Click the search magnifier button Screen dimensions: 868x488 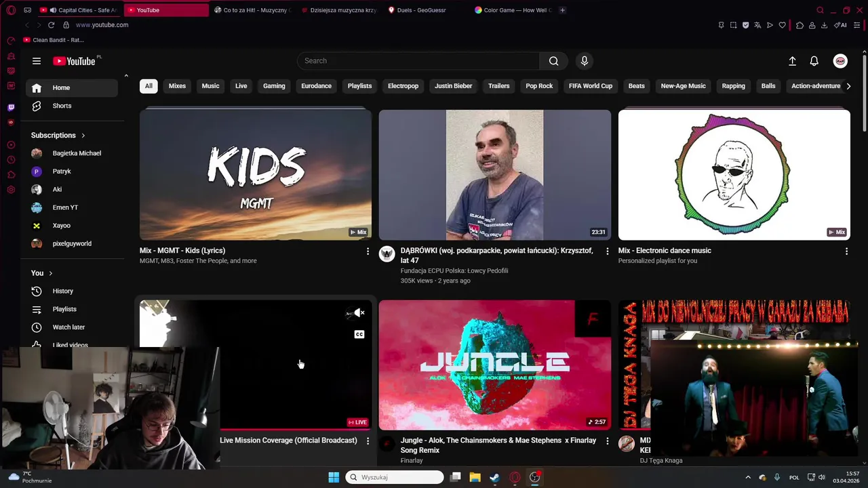pos(554,61)
